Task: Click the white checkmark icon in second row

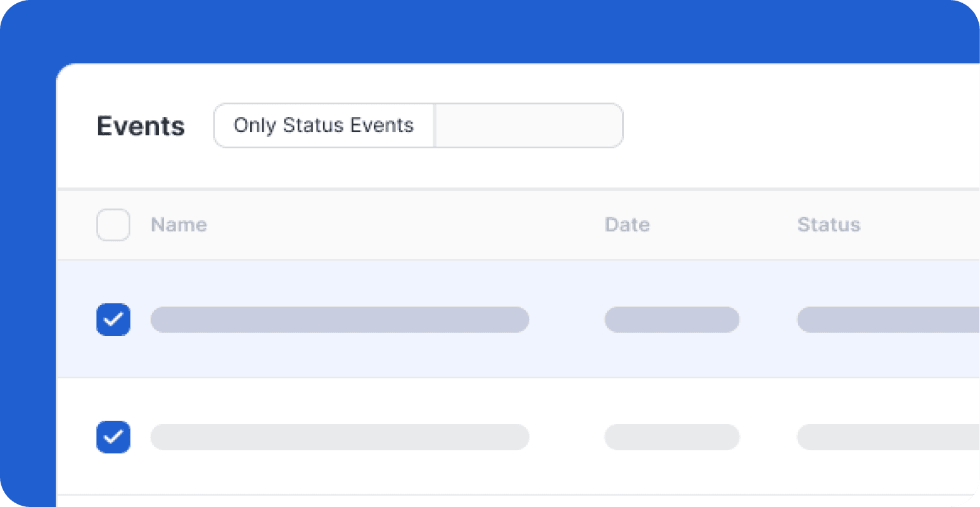Action: click(113, 437)
